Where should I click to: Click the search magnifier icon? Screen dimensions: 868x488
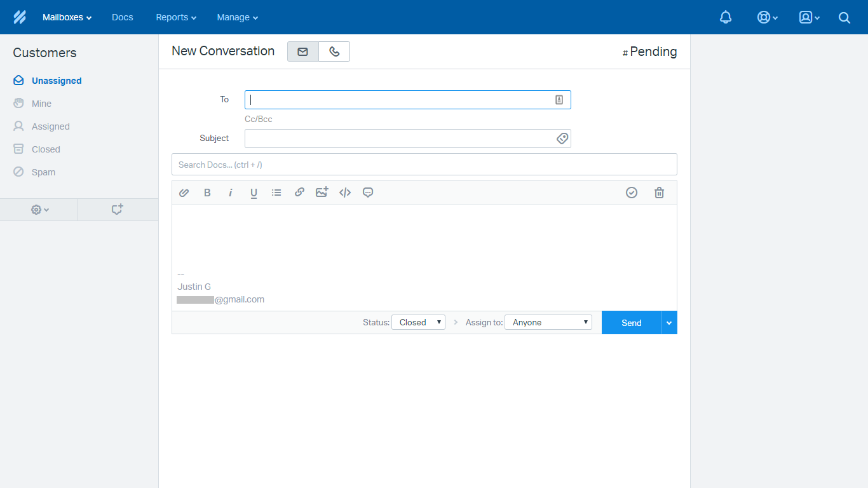click(x=844, y=18)
